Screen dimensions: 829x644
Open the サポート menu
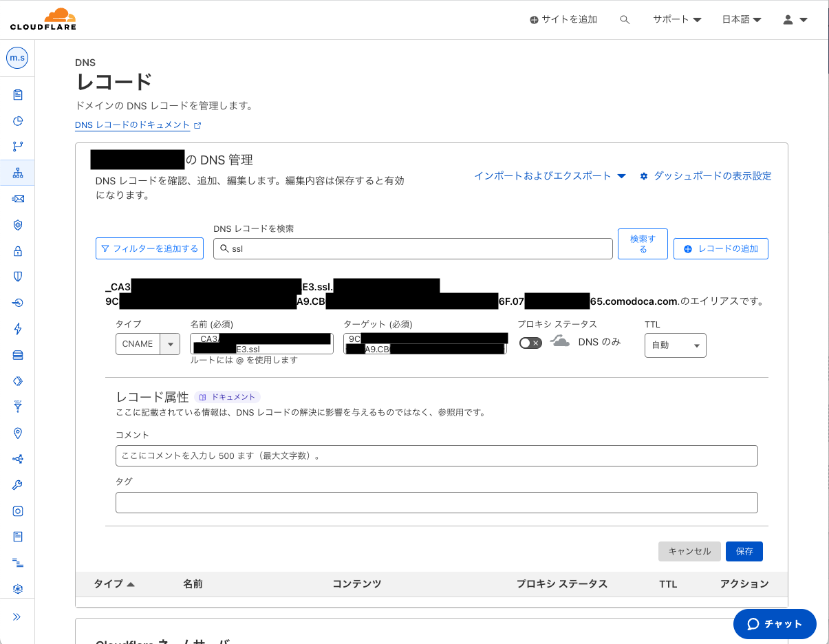tap(676, 20)
